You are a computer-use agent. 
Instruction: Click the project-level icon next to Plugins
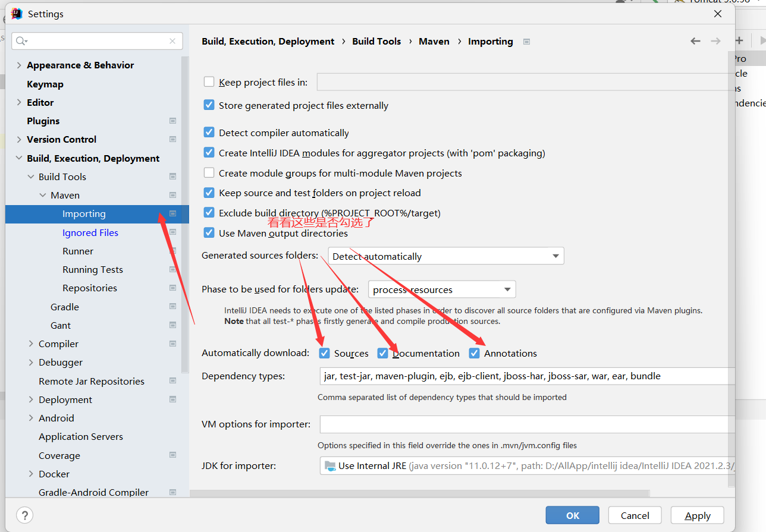(x=172, y=121)
